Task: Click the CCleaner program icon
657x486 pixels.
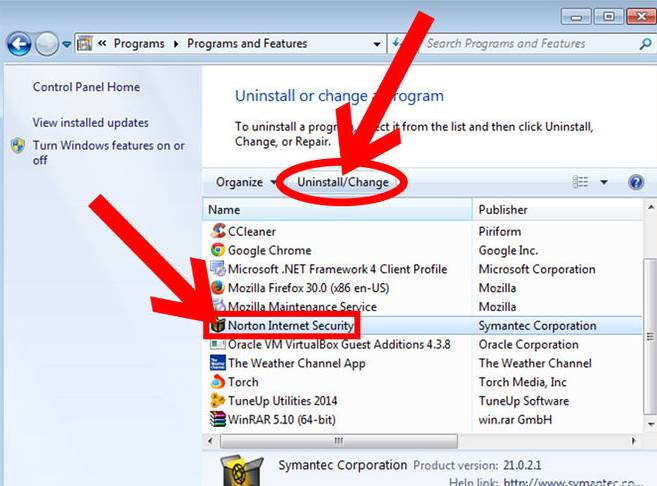Action: (x=218, y=232)
